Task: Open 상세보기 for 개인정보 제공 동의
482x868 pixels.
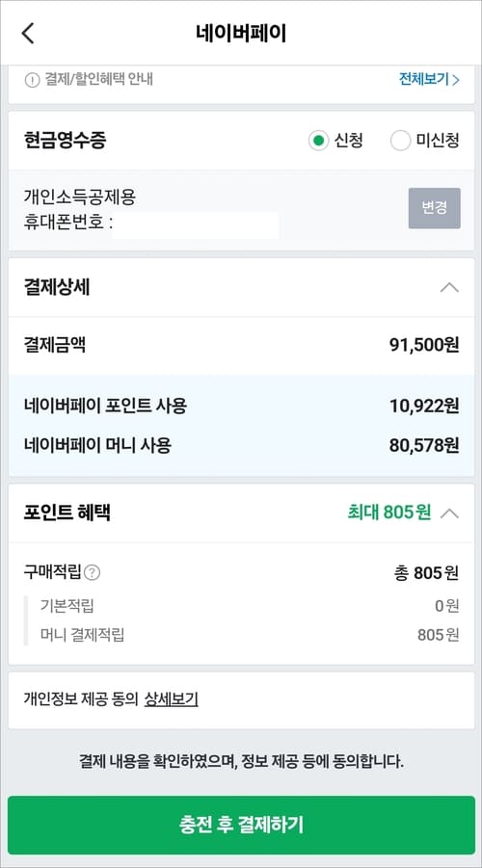Action: coord(172,700)
